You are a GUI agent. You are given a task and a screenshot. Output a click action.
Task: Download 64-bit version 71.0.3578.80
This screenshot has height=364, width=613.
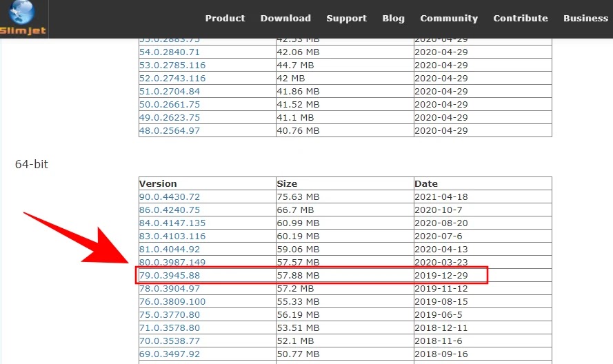(169, 327)
